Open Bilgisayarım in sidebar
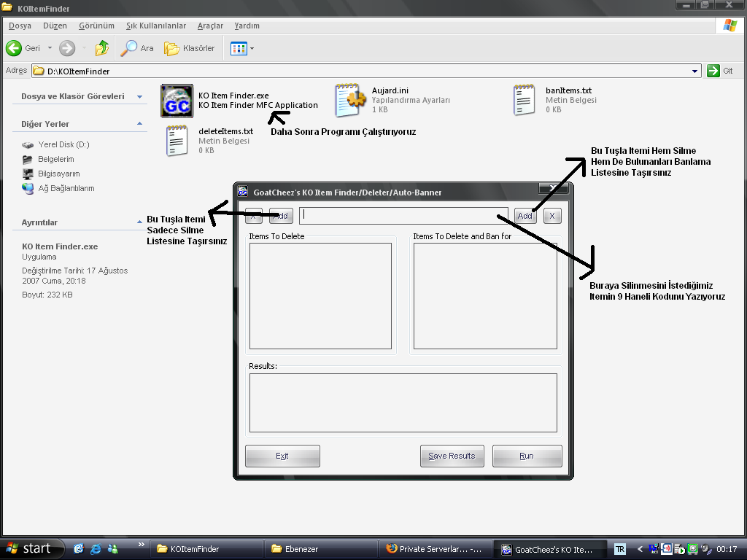This screenshot has height=560, width=747. (51, 174)
